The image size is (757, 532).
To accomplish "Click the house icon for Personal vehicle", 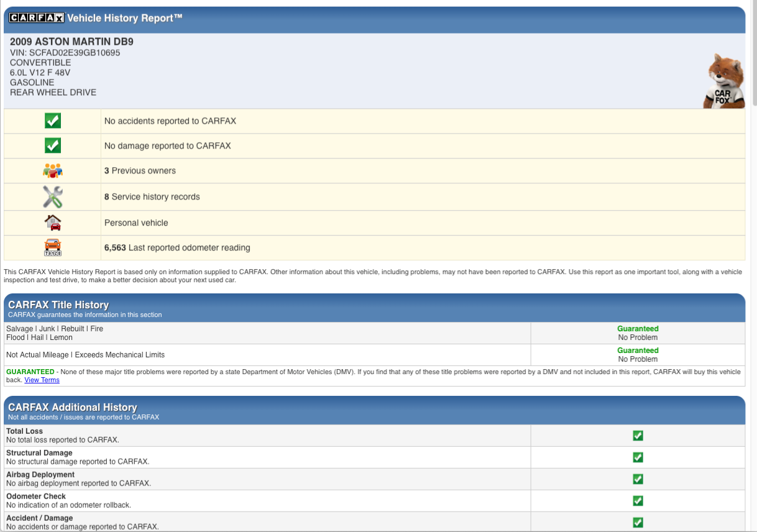I will tap(53, 222).
